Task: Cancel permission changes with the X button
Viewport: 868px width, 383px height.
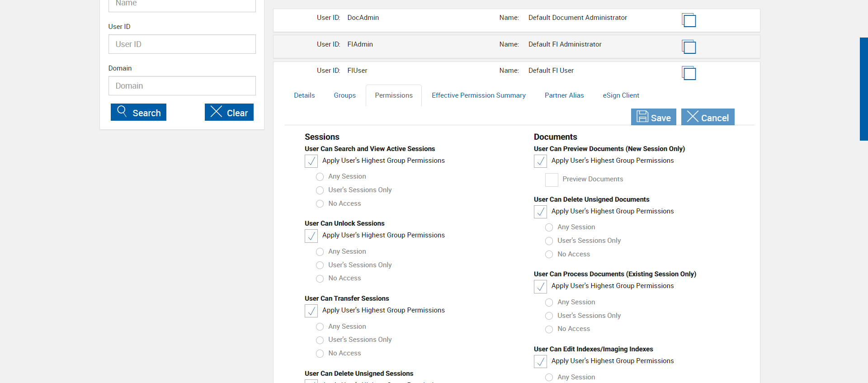Action: click(708, 117)
